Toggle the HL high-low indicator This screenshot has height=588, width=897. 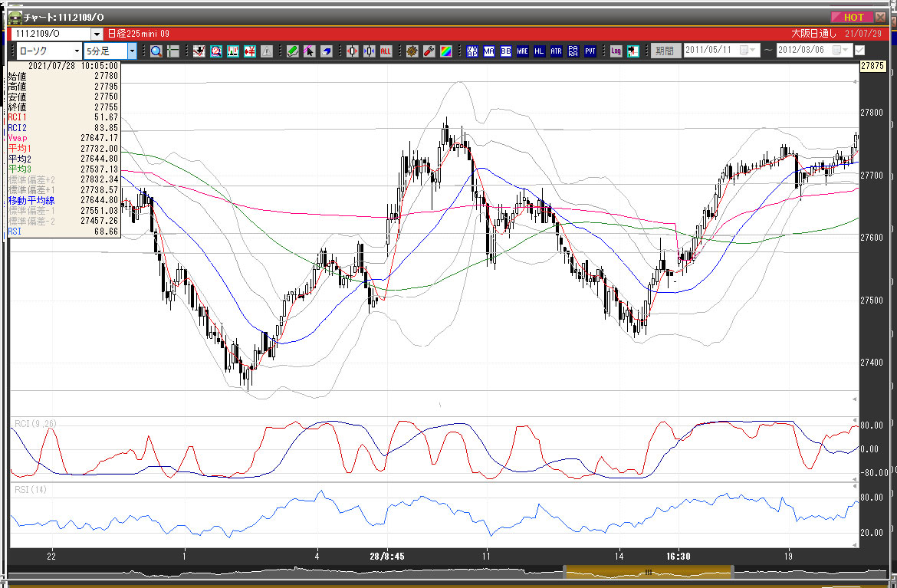click(x=539, y=51)
